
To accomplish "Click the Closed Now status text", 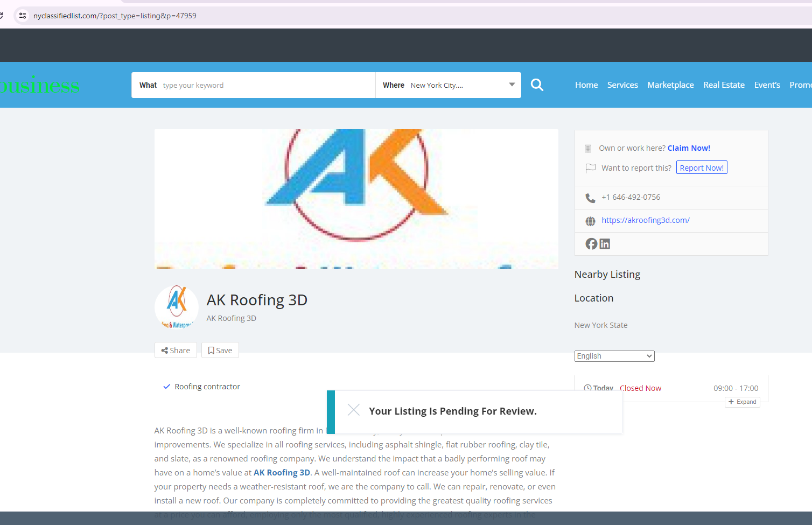I will [x=640, y=388].
